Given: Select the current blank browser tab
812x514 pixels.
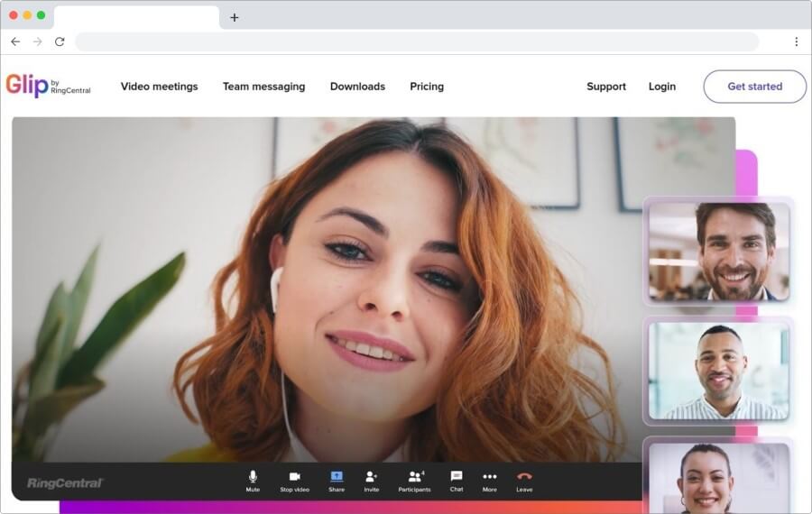Looking at the screenshot, I should coord(137,18).
